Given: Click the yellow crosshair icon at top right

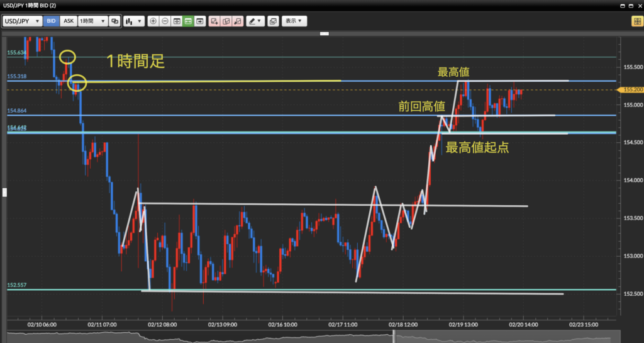Looking at the screenshot, I should pyautogui.click(x=636, y=21).
